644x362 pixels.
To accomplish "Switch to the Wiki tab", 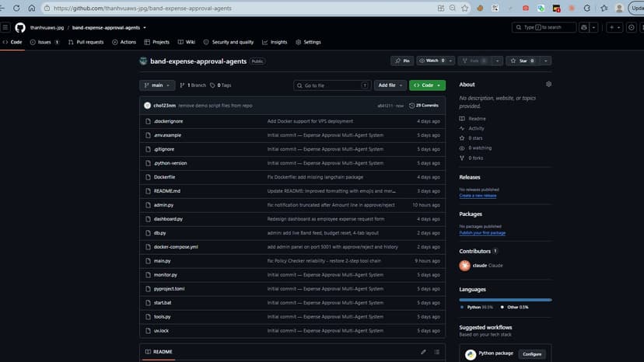I will pos(187,42).
